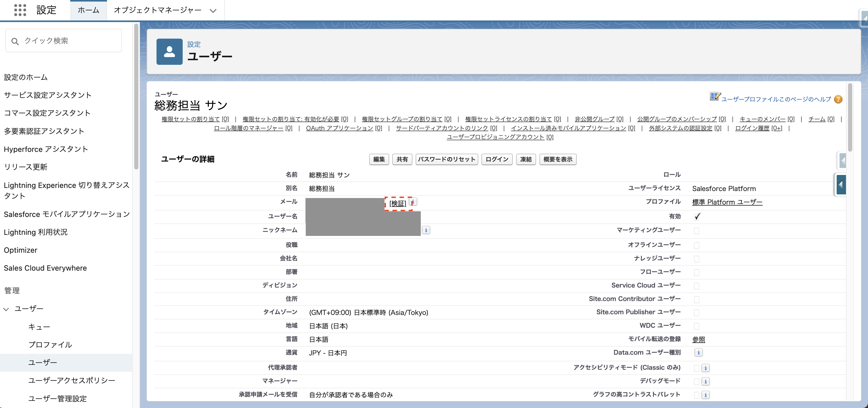Open the オブジェクトマネージャー dropdown chevron
Viewport: 868px width, 408px height.
pyautogui.click(x=213, y=11)
